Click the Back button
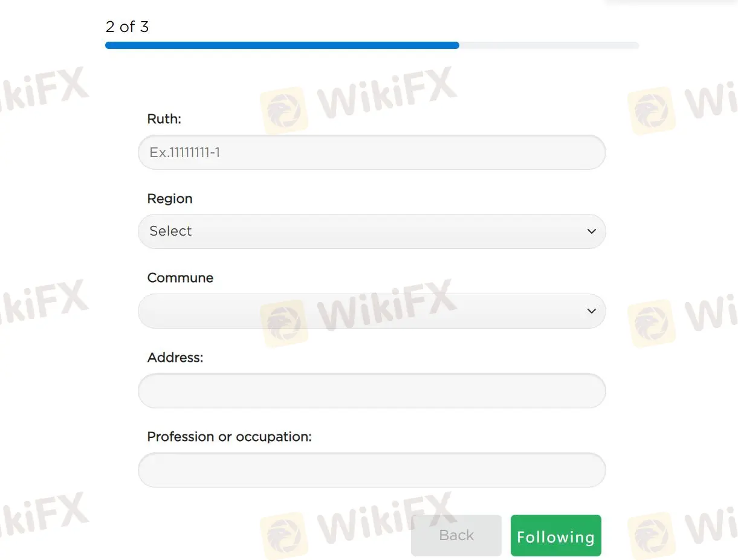This screenshot has width=738, height=560. 456,535
